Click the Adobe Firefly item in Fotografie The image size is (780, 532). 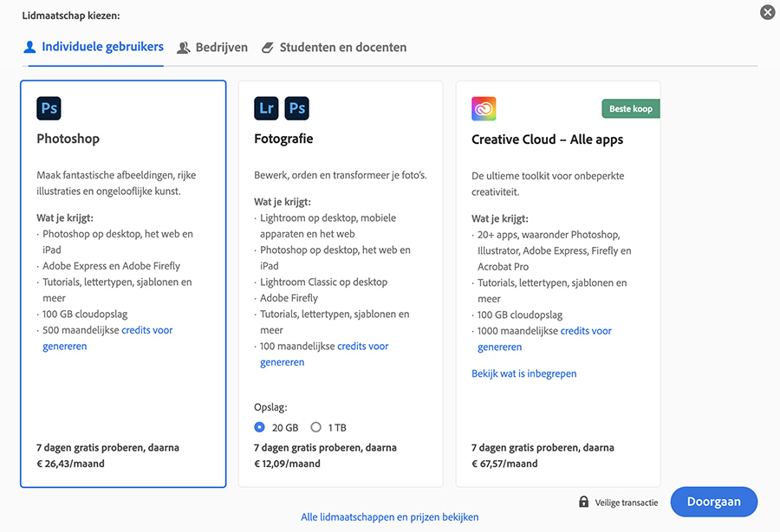(x=289, y=298)
